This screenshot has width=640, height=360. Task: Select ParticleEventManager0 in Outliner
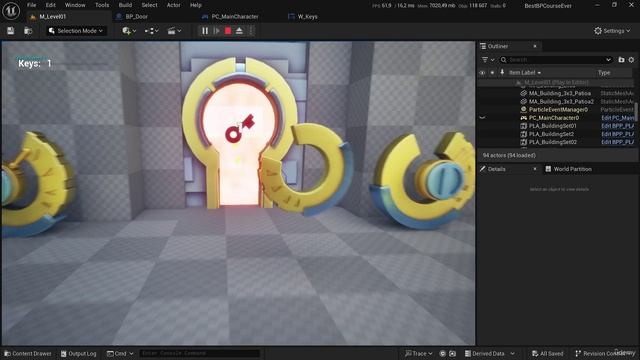click(558, 110)
